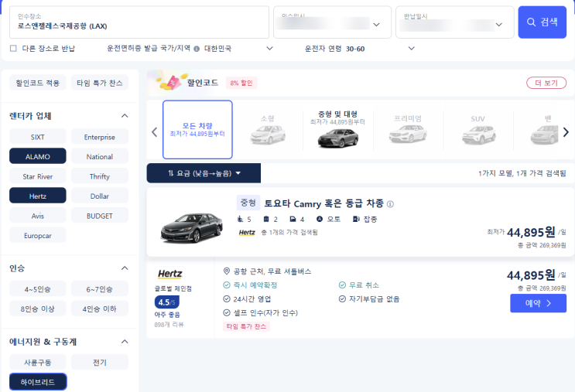Image resolution: width=575 pixels, height=392 pixels.
Task: Click the seat count icon on Camry card
Action: point(240,219)
